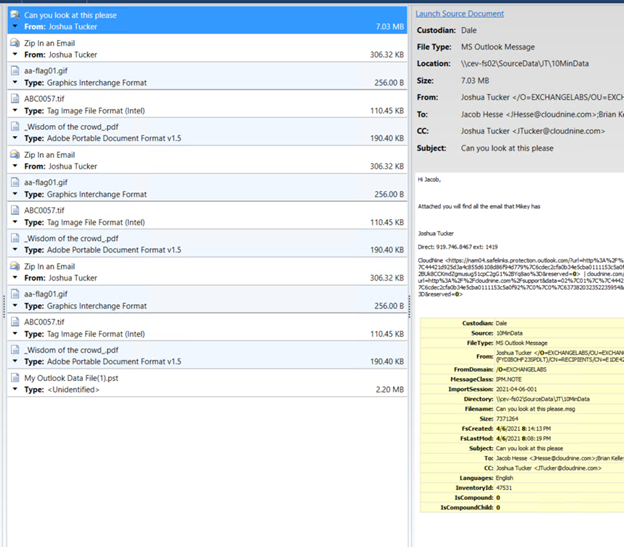Click the FsLastMod value '4/6/2021 8:08:19 PM'
624x547 pixels.
[x=523, y=438]
